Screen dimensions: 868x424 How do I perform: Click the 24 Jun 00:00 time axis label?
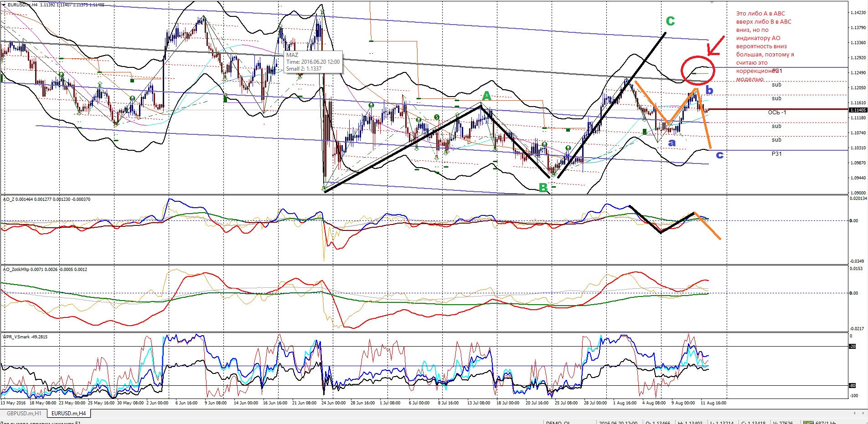tap(333, 403)
